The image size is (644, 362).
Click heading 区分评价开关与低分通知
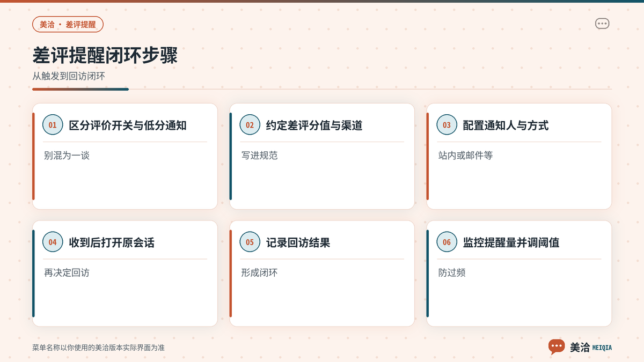click(128, 125)
